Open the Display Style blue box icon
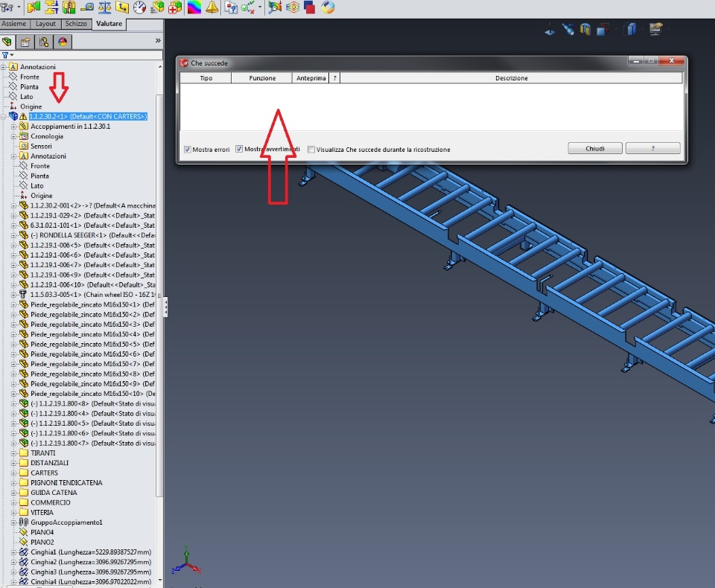This screenshot has width=715, height=588. pos(631,30)
